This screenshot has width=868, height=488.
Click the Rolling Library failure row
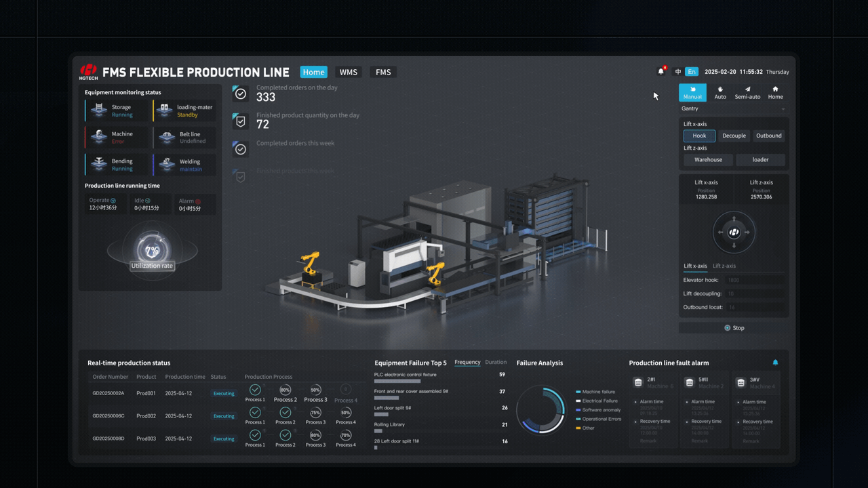click(x=441, y=427)
